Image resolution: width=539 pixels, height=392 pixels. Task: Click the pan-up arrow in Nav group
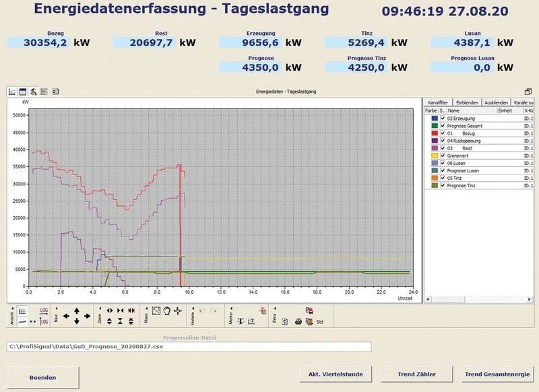75,310
